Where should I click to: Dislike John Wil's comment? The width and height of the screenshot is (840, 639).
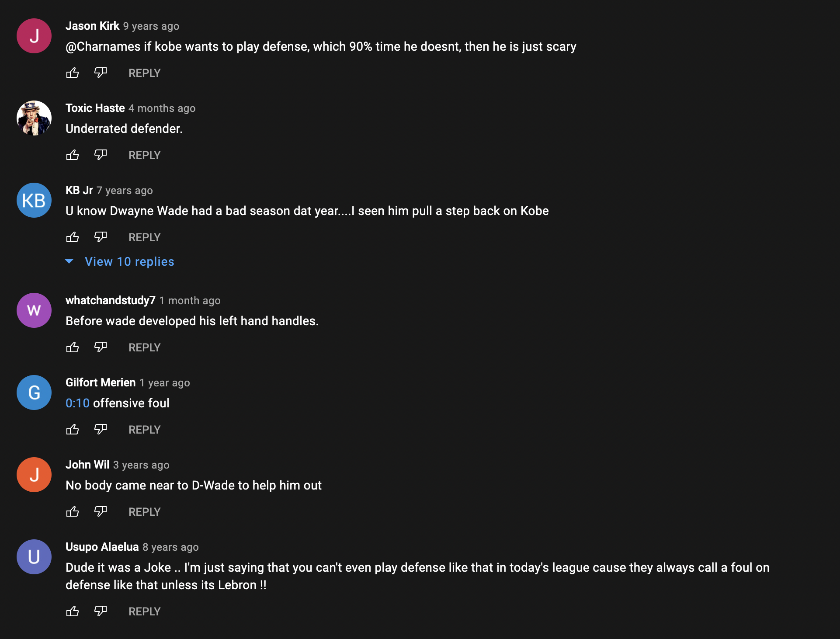point(101,511)
